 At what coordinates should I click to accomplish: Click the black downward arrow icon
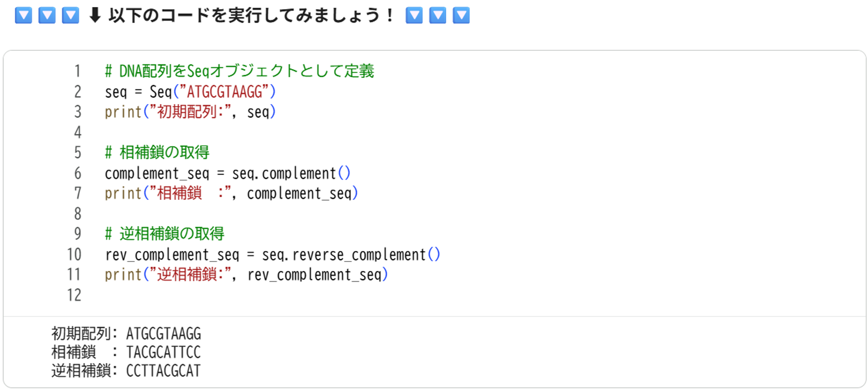pos(94,15)
